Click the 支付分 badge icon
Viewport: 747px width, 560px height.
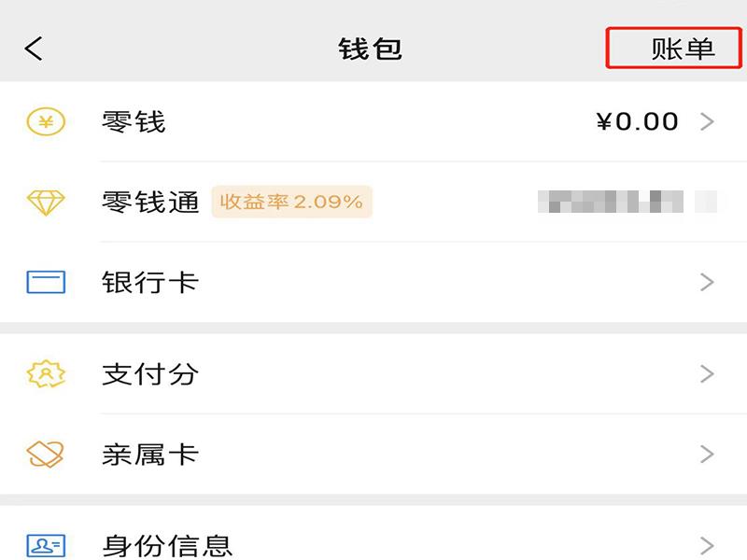pos(46,374)
